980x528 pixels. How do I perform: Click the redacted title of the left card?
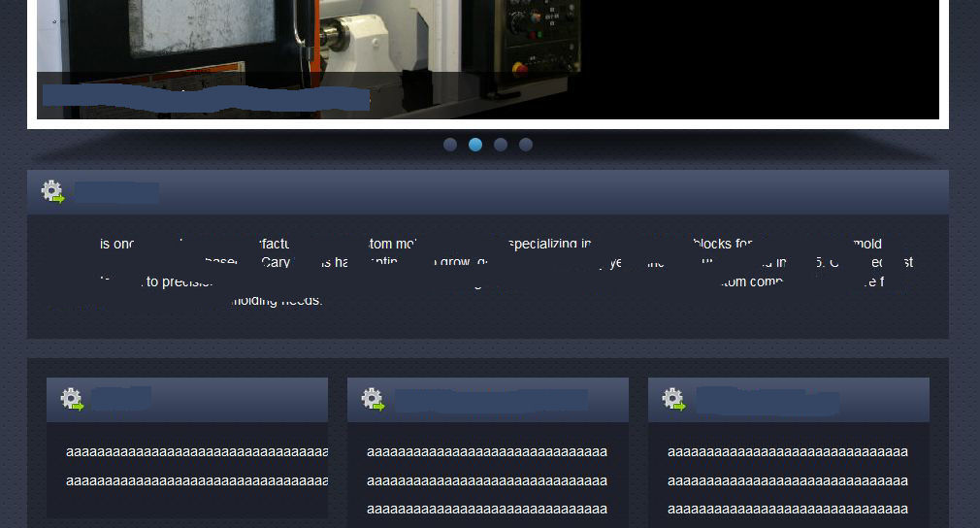pyautogui.click(x=122, y=398)
